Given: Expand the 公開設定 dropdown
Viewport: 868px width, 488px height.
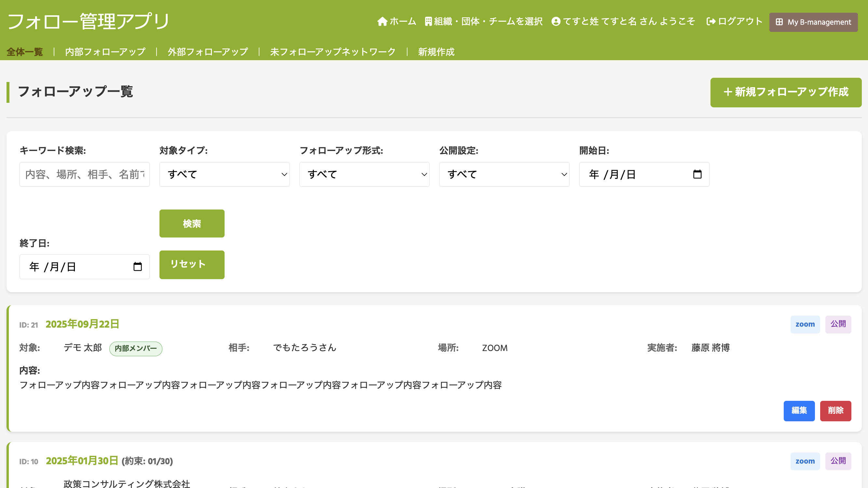Looking at the screenshot, I should tap(504, 174).
